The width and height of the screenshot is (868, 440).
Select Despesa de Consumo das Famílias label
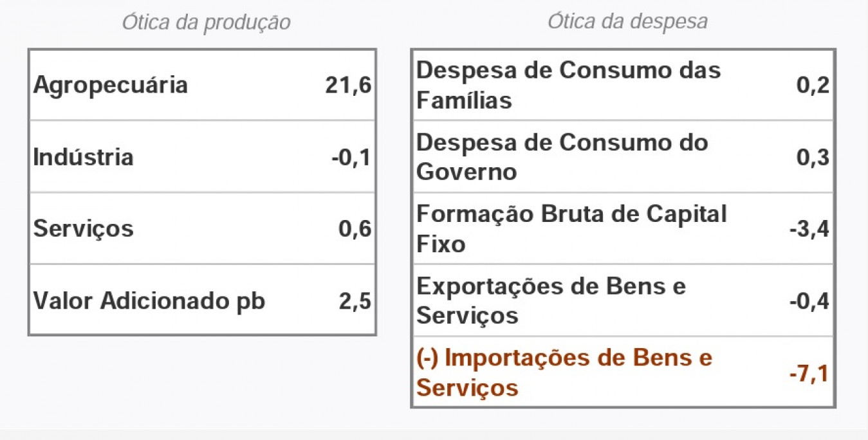point(569,85)
